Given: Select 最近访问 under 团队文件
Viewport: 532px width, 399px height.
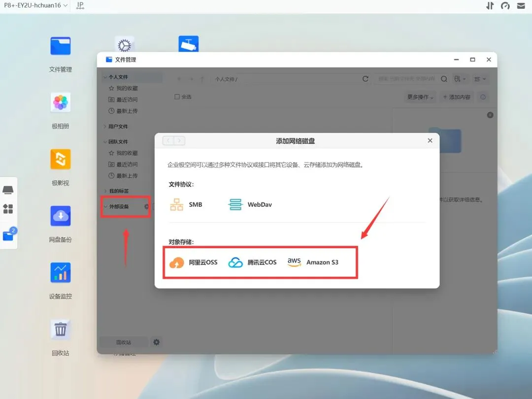Looking at the screenshot, I should pyautogui.click(x=123, y=164).
